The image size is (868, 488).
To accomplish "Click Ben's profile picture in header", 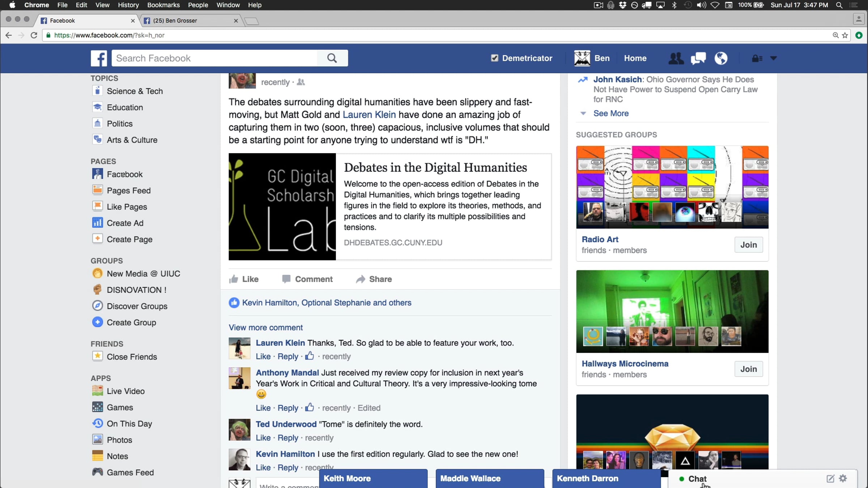I will tap(582, 58).
